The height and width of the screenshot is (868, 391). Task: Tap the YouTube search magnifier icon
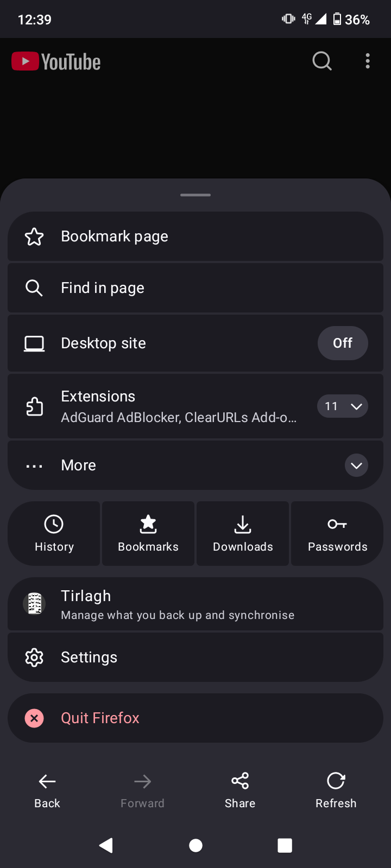point(322,61)
